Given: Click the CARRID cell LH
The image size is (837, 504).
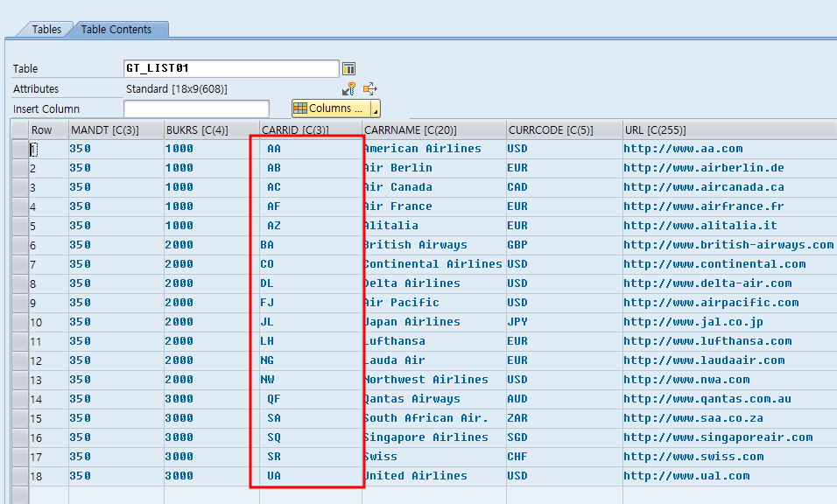Looking at the screenshot, I should (x=311, y=340).
